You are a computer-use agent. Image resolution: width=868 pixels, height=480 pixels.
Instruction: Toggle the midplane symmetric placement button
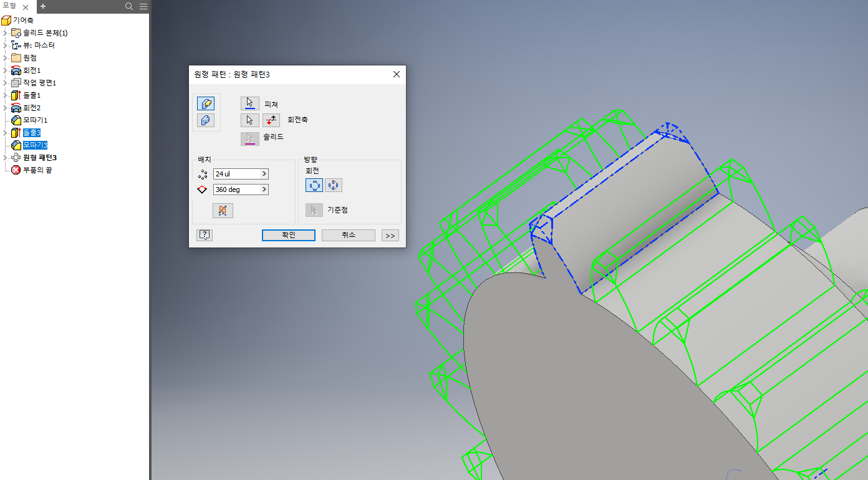point(223,211)
